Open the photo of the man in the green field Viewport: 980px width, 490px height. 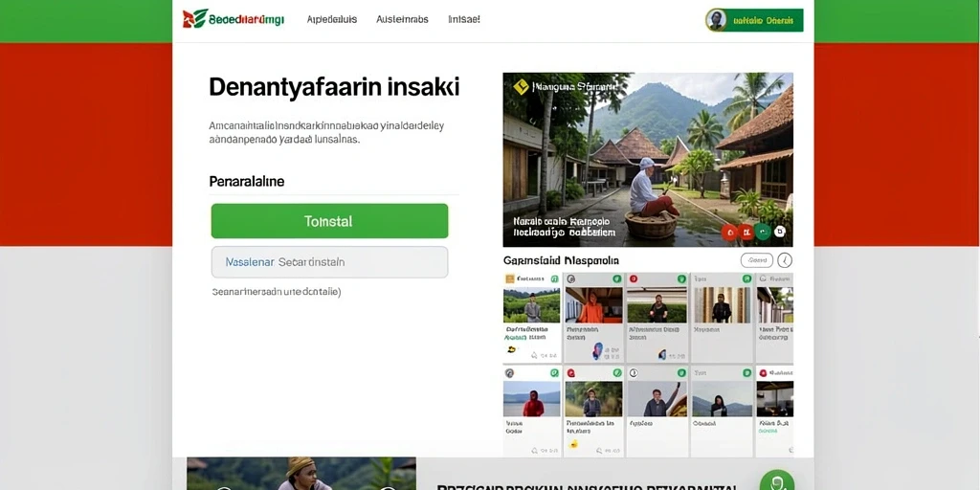coord(532,305)
